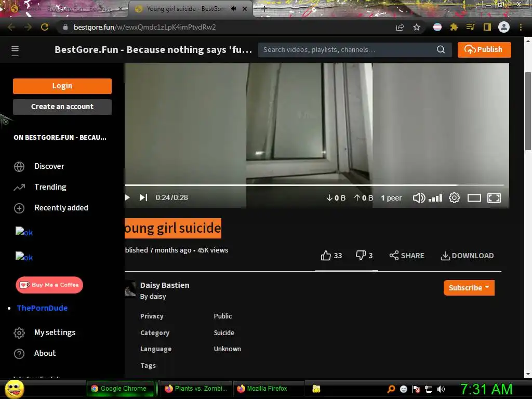The width and height of the screenshot is (532, 399).
Task: Click the Suicide category value
Action: point(224,333)
